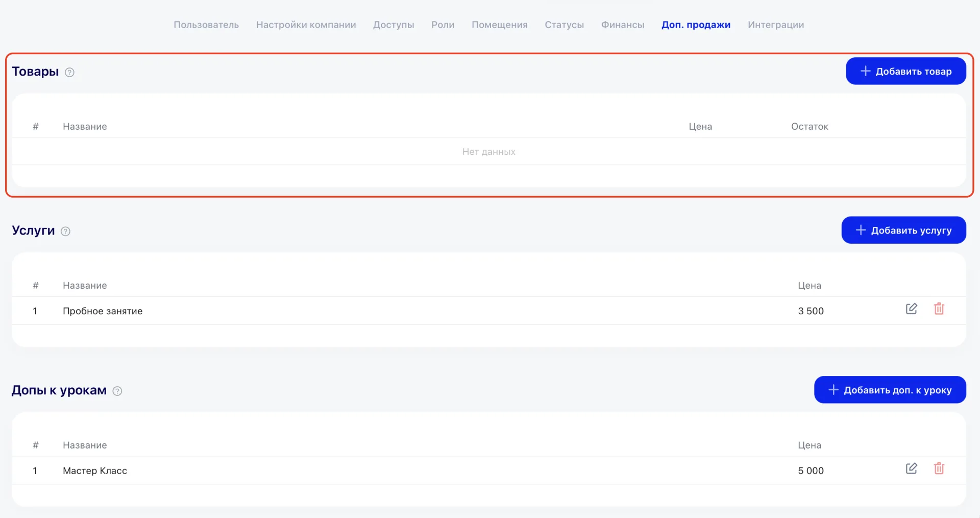Select the Пробное занятие row name

click(103, 311)
